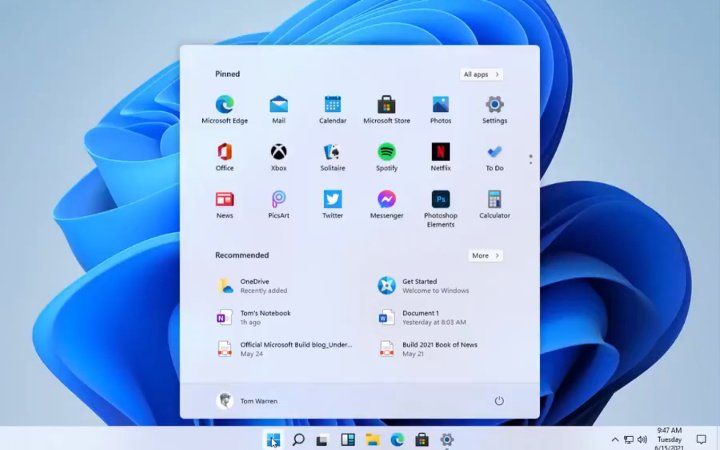Open Settings from the pinned grid

[x=495, y=110]
